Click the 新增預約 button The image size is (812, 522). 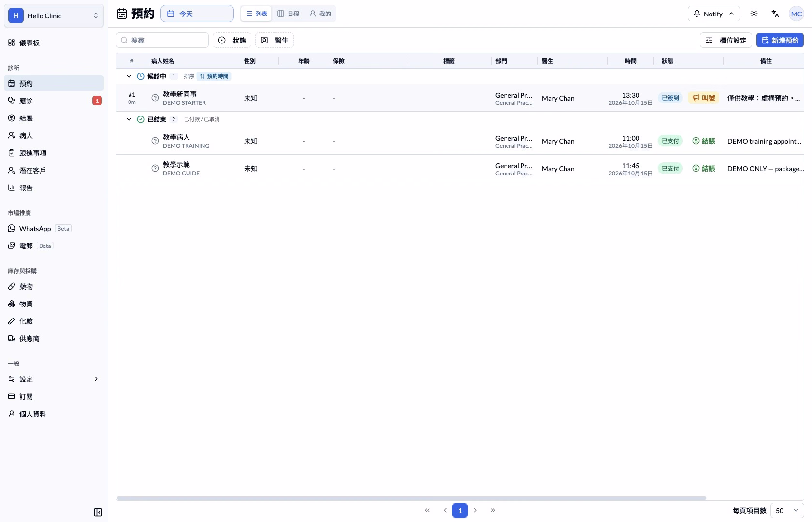(x=780, y=40)
